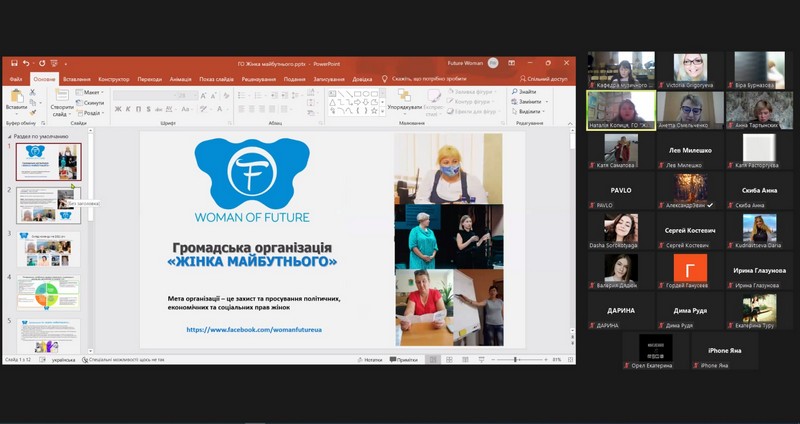Screen dimensions: 800x424
Task: Click the 'Скажіть, що потрібно зробити' search field
Action: [429, 79]
